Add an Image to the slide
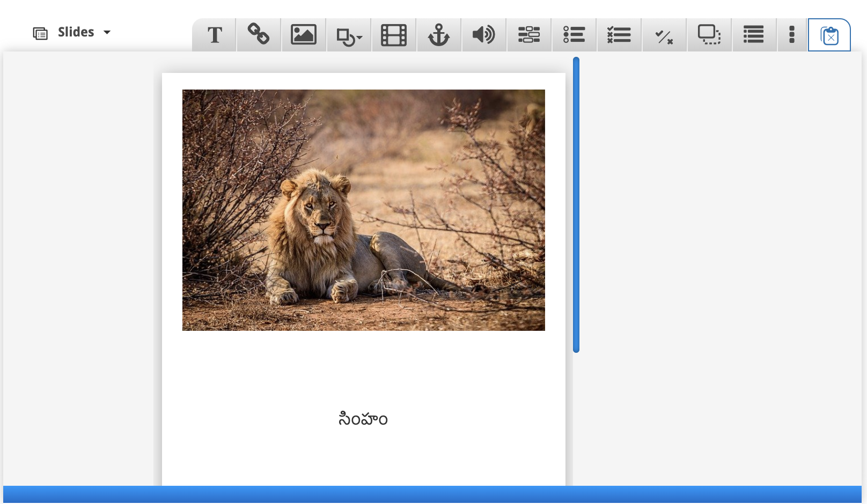 tap(304, 35)
